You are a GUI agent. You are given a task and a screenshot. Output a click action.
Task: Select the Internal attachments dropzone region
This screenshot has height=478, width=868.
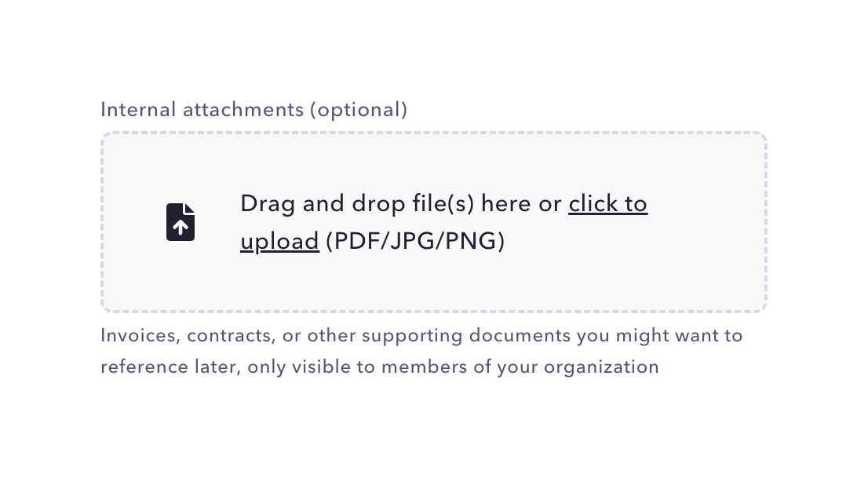[x=434, y=222]
